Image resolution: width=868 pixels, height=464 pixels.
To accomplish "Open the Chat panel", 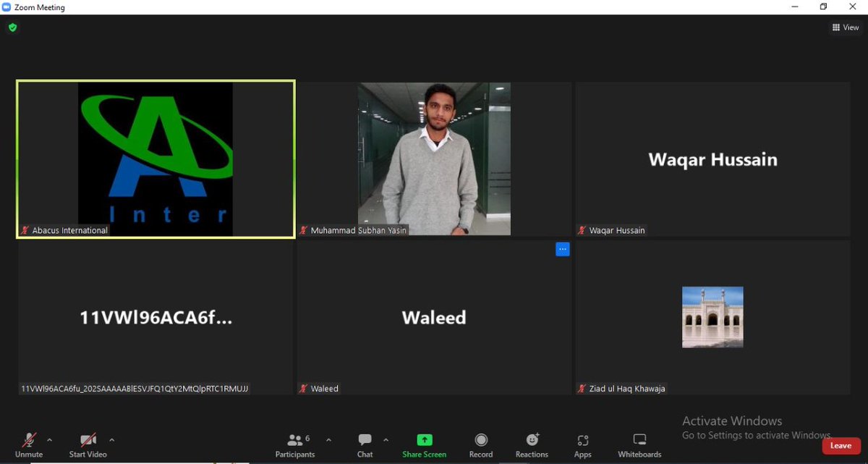I will tap(365, 445).
